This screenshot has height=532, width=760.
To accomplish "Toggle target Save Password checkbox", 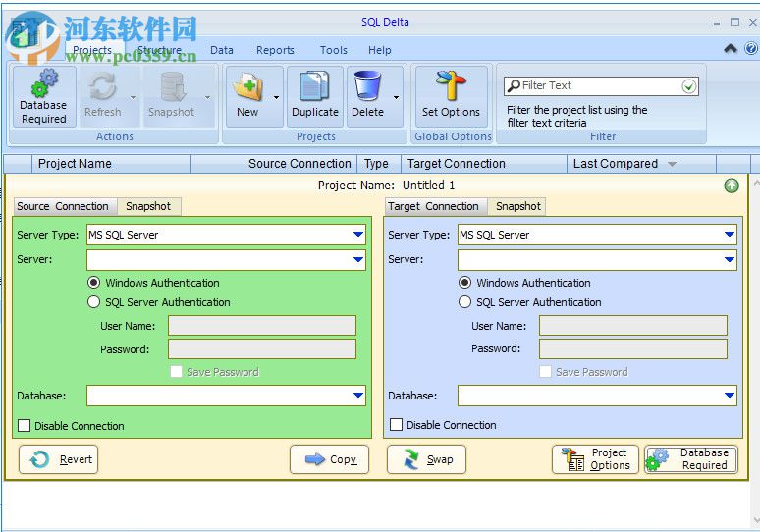I will pos(545,372).
